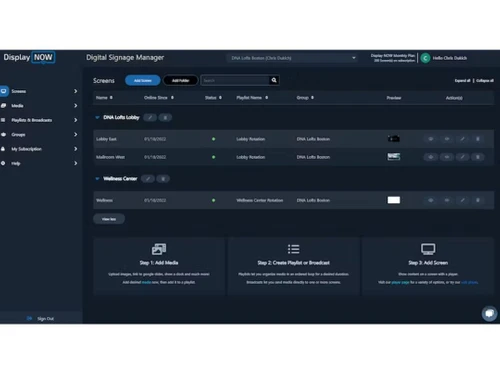500x375 pixels.
Task: Sort by the Status column header
Action: (213, 98)
